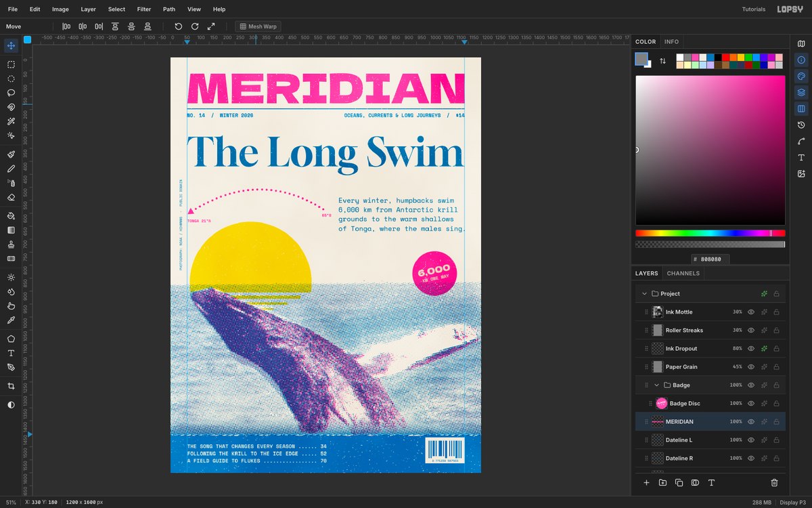Image resolution: width=812 pixels, height=508 pixels.
Task: Swap foreground and background colors
Action: coord(662,61)
